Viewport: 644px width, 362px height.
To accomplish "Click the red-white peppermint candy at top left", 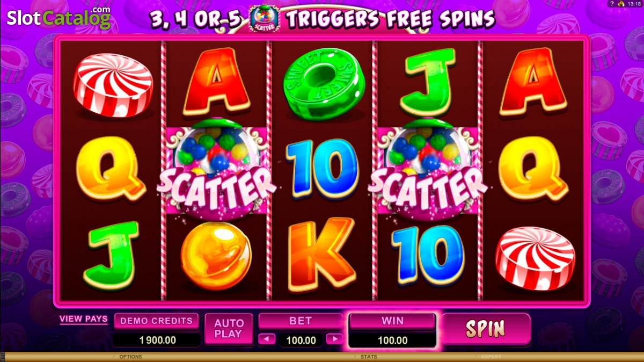I will [113, 85].
